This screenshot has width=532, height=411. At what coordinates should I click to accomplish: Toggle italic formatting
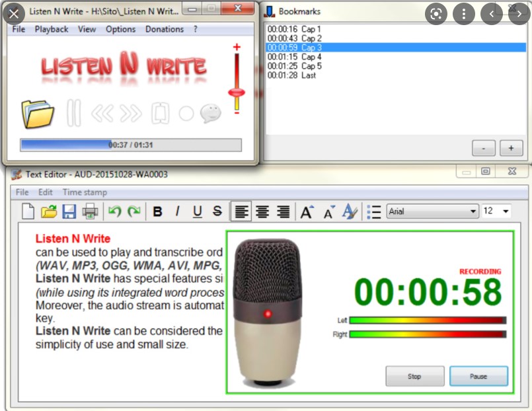point(177,211)
